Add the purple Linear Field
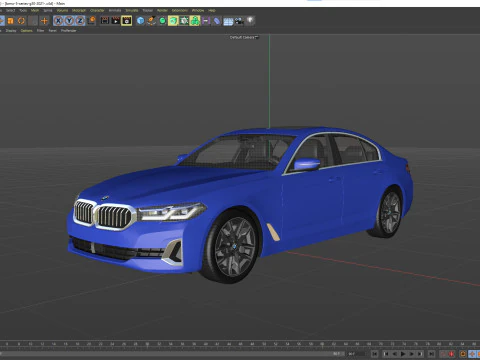The width and height of the screenshot is (480, 360). (x=206, y=21)
